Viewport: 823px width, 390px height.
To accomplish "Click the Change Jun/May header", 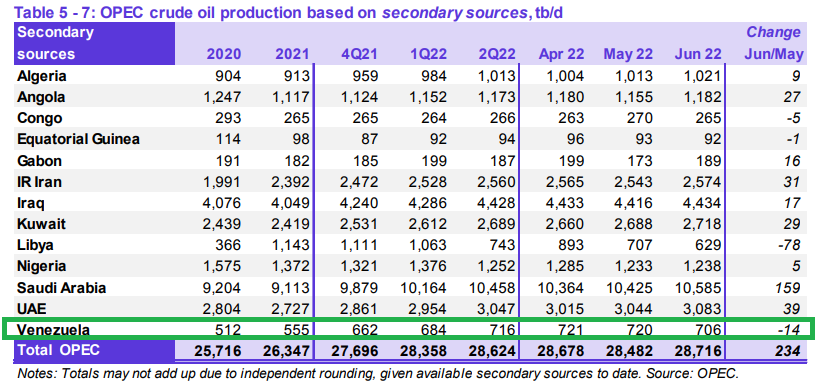I will pyautogui.click(x=774, y=43).
